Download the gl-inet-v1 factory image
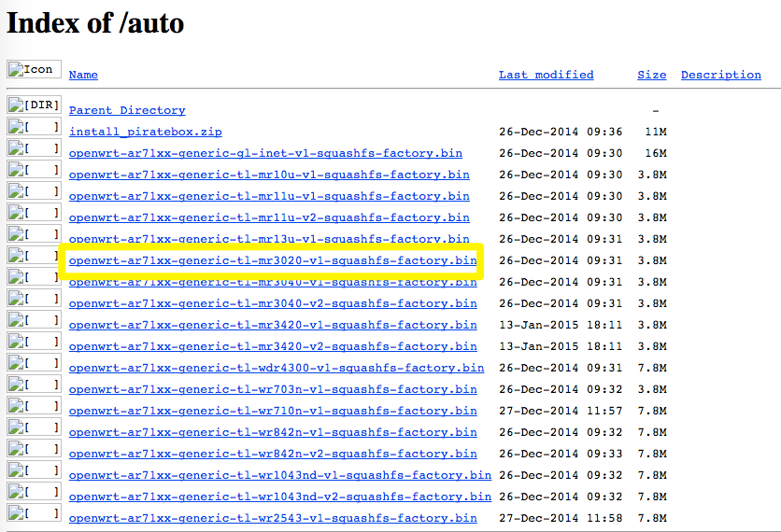Image resolution: width=781 pixels, height=532 pixels. click(265, 153)
